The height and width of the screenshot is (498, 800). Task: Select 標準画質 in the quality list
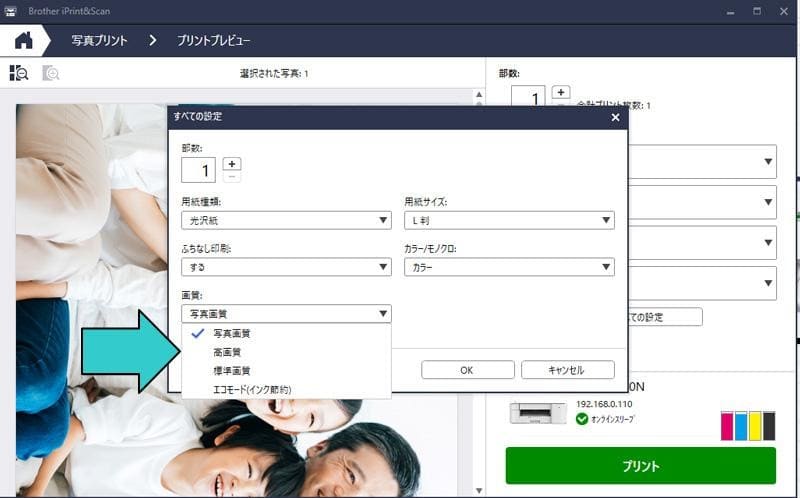pyautogui.click(x=286, y=371)
